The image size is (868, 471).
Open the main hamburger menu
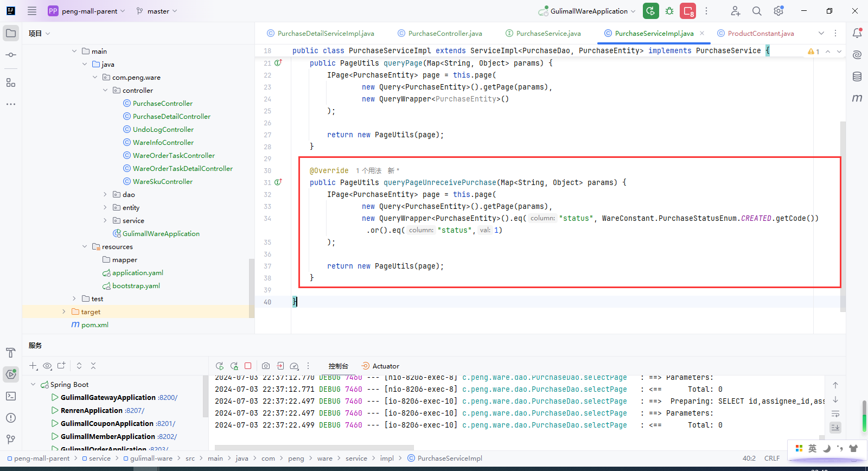click(x=32, y=11)
